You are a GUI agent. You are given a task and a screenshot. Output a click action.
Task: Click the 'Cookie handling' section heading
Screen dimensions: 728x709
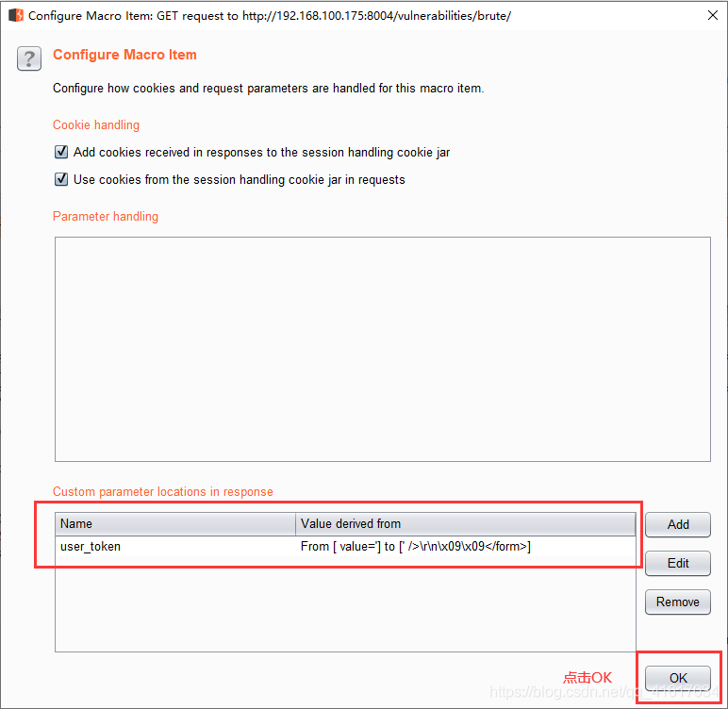pos(96,124)
